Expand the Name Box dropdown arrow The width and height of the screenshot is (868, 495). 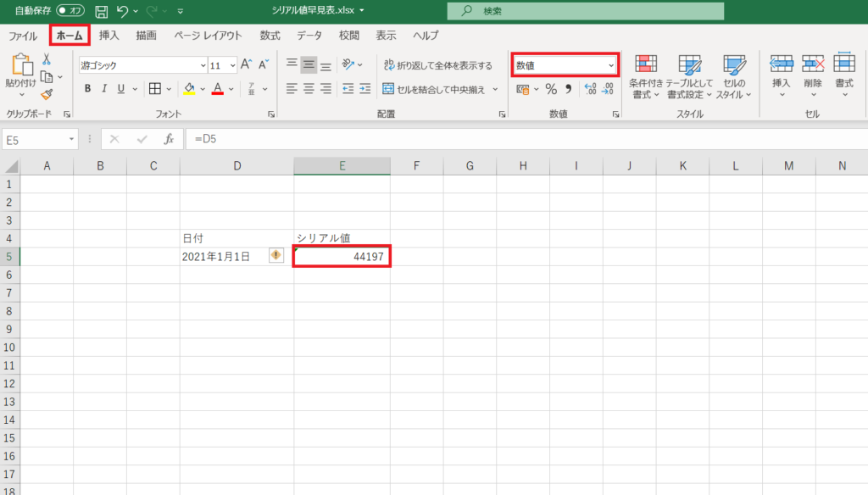[x=71, y=139]
